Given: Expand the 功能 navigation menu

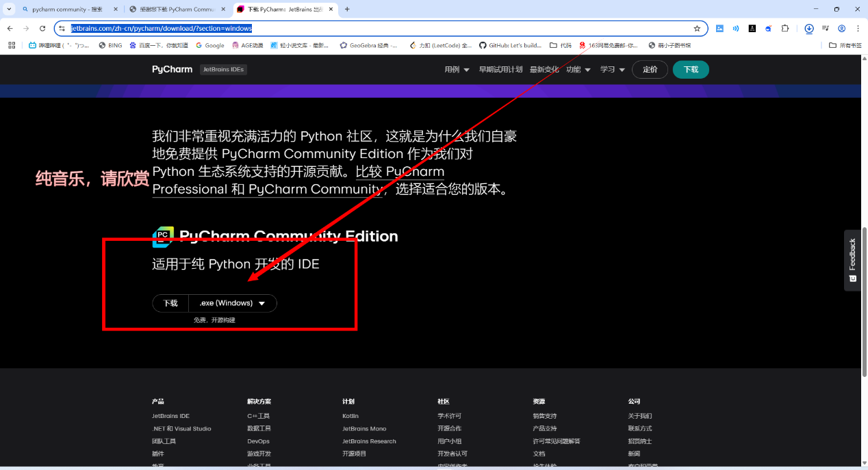Looking at the screenshot, I should point(578,69).
